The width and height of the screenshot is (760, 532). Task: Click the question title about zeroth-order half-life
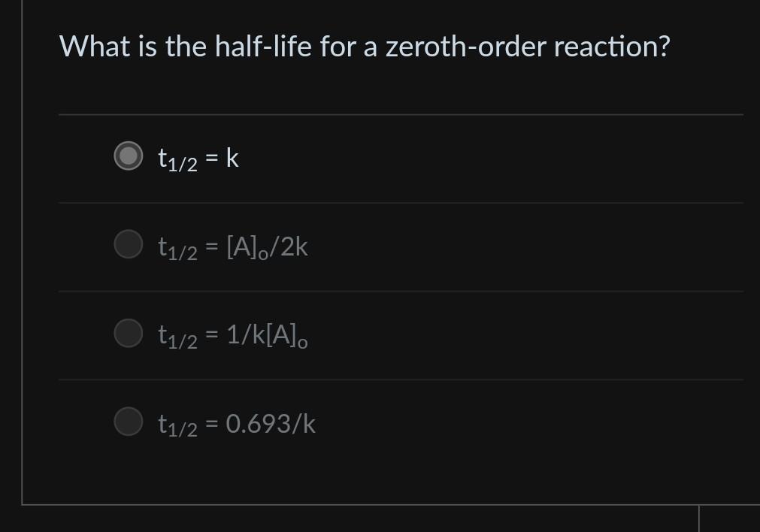click(365, 46)
